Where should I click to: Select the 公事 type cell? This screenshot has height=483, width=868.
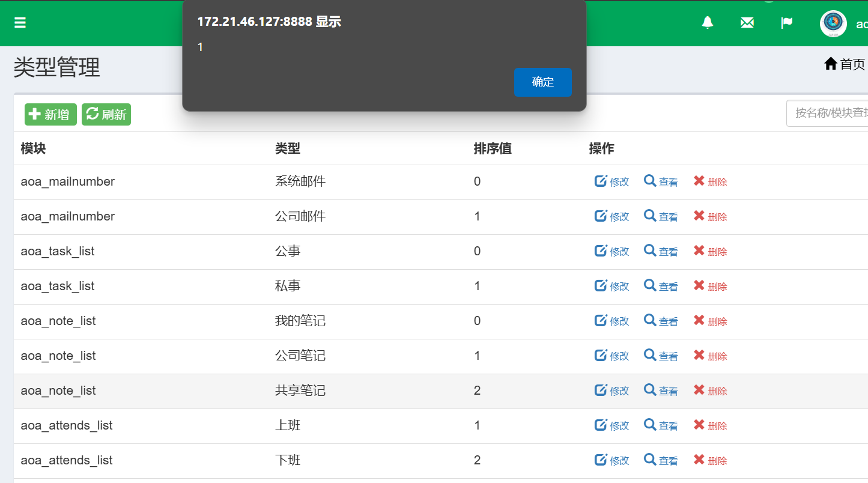[288, 251]
